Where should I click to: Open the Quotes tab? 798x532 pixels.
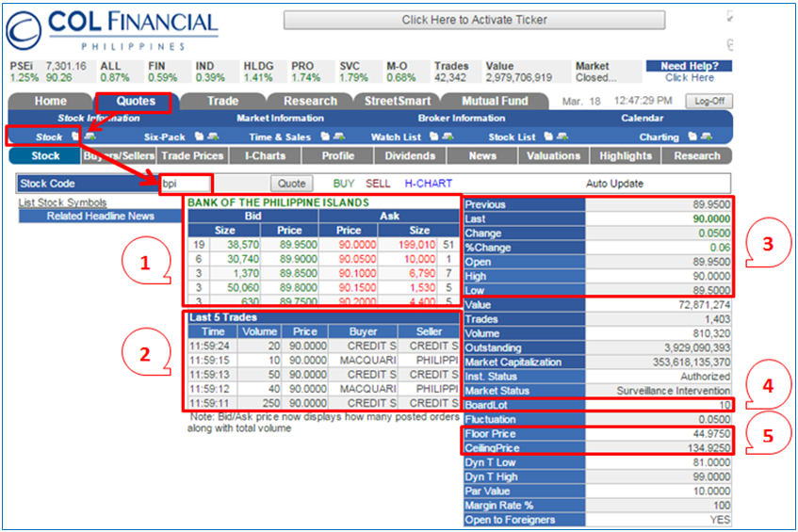136,101
